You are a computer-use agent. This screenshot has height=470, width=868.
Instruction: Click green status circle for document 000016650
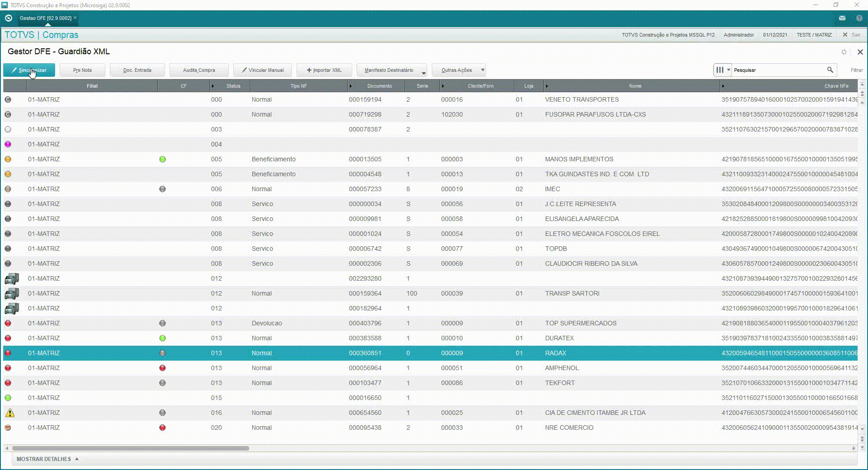(x=8, y=398)
